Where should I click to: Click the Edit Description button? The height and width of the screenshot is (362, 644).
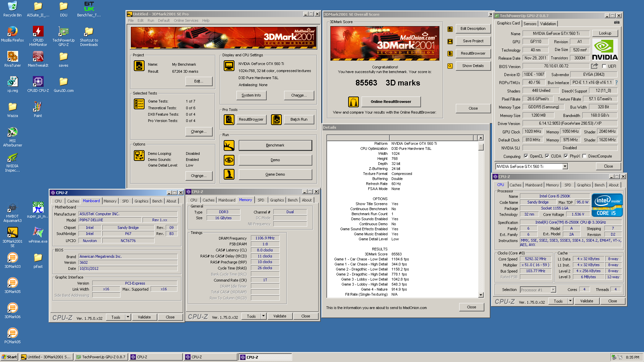click(x=473, y=28)
